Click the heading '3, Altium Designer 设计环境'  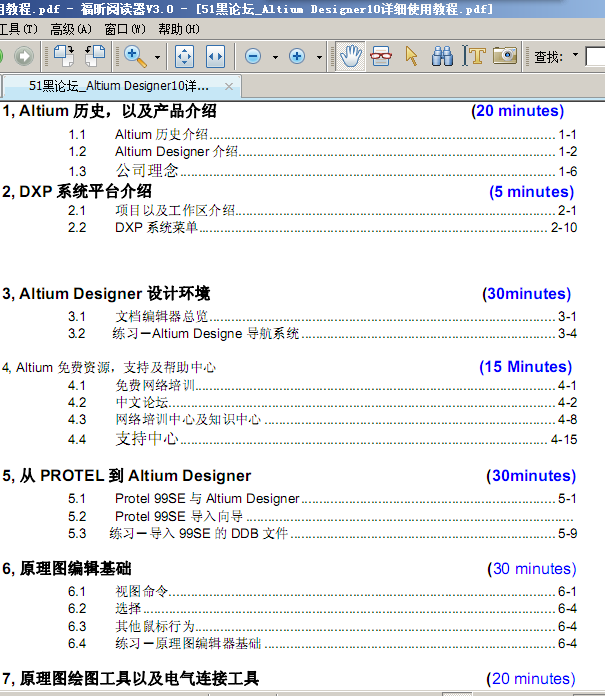(x=106, y=293)
